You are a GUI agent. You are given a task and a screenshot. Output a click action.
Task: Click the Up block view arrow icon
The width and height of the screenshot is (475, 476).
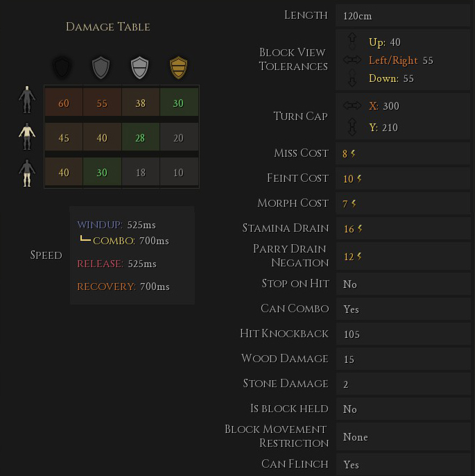point(352,40)
